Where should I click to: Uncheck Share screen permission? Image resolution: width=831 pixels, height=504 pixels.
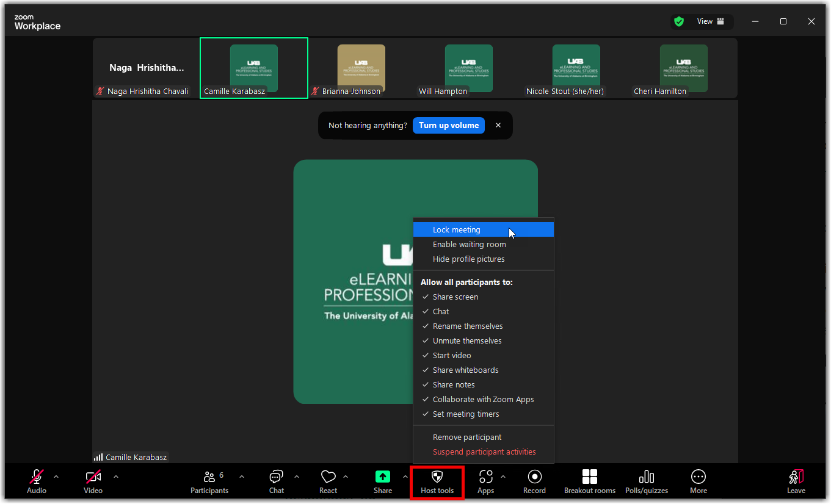(x=455, y=297)
